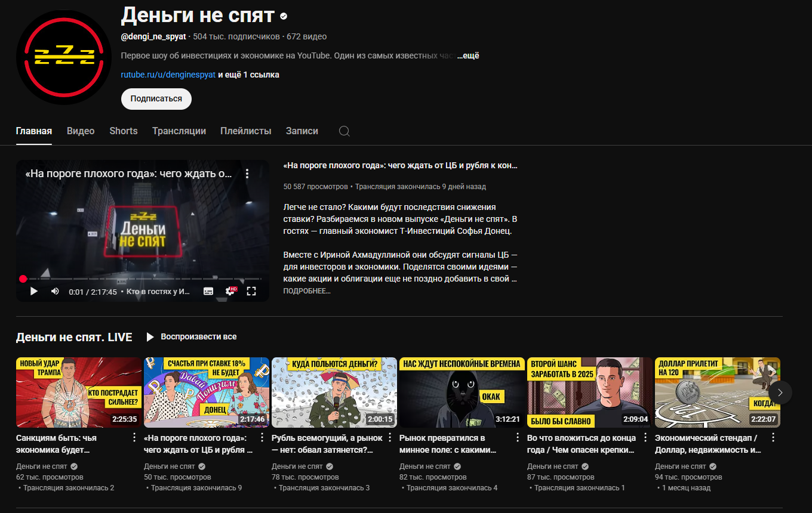Open options menu for 'Рынок превратился' video

[x=518, y=438]
